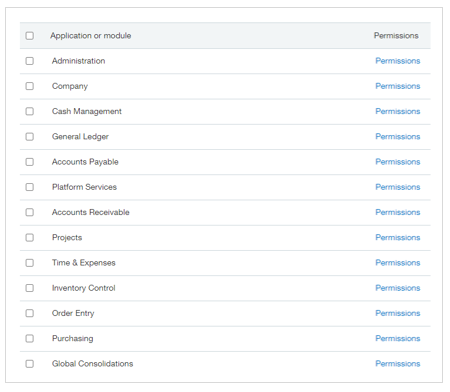Tick the Platform Services checkbox
This screenshot has width=450, height=392.
(x=30, y=187)
